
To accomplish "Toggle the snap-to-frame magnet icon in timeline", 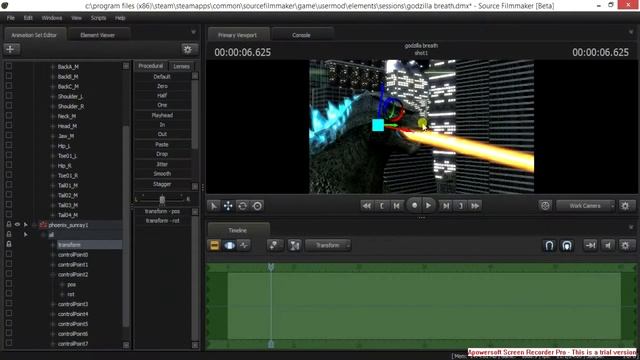I will point(567,245).
